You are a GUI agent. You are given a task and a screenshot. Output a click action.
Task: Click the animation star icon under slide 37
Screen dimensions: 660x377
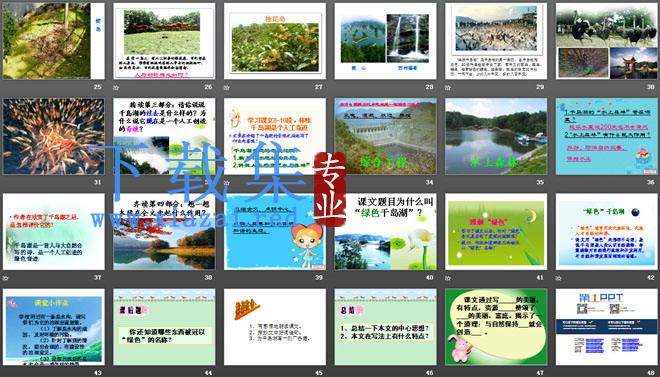point(5,278)
